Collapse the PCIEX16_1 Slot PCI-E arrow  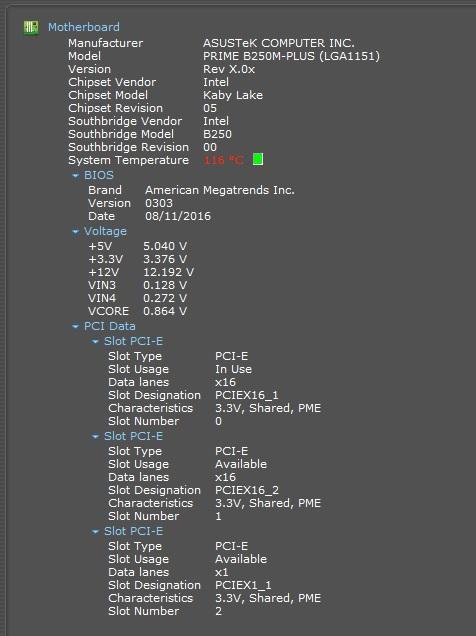tap(95, 342)
